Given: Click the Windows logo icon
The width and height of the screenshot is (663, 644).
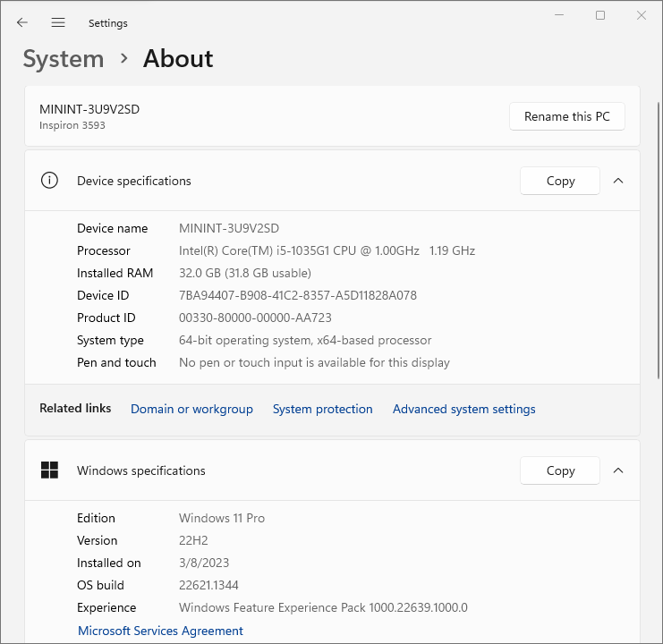Looking at the screenshot, I should pyautogui.click(x=49, y=470).
